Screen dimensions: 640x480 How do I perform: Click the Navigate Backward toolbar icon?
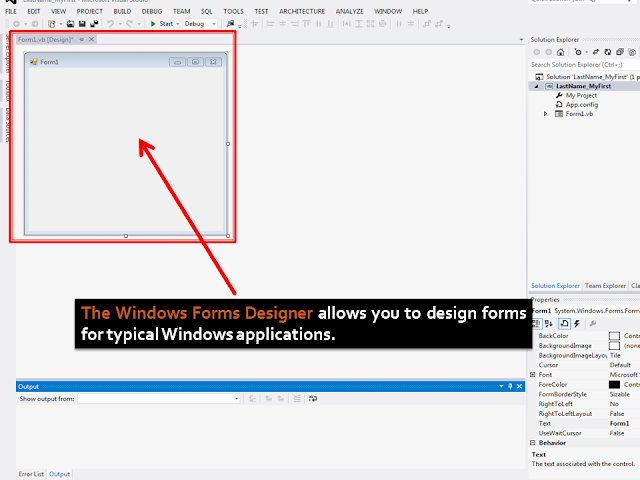coord(16,24)
